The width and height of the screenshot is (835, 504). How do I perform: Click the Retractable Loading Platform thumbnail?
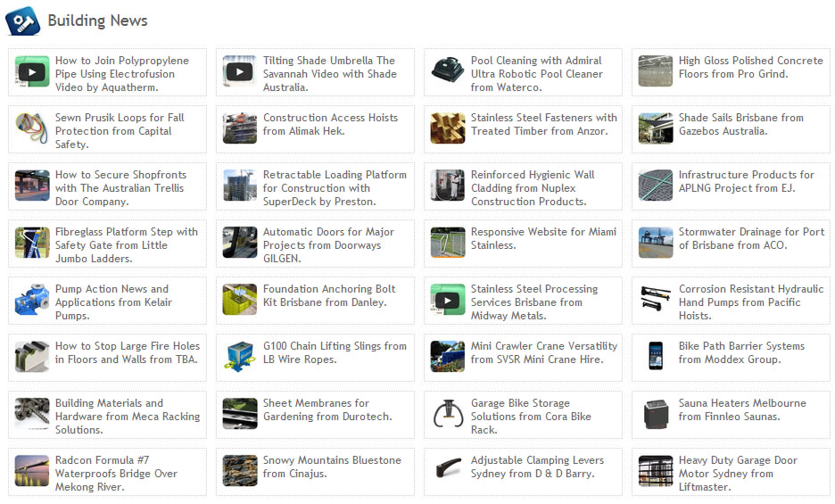pos(240,186)
